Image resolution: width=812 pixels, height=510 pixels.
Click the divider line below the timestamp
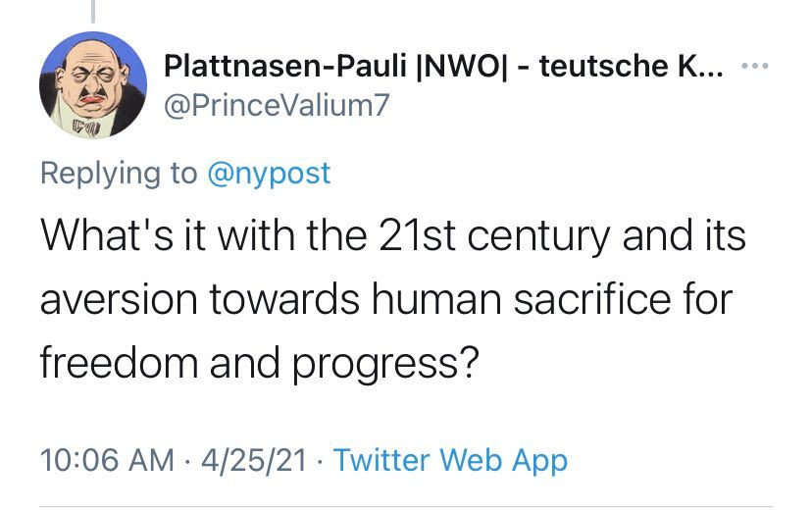coord(406,505)
